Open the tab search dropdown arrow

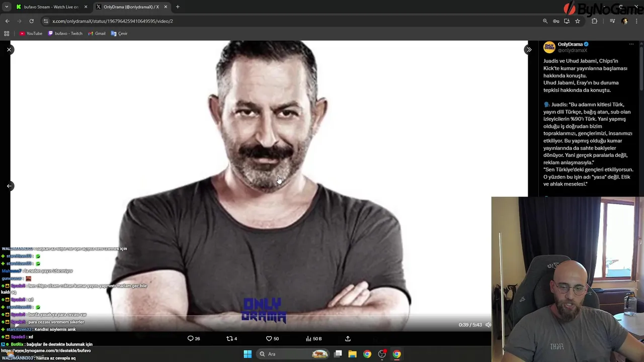7,7
